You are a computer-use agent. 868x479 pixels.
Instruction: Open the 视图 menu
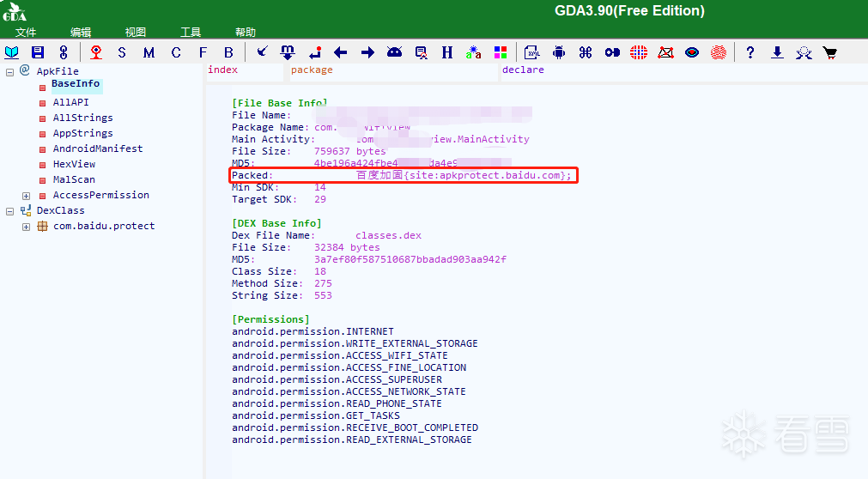click(x=136, y=32)
